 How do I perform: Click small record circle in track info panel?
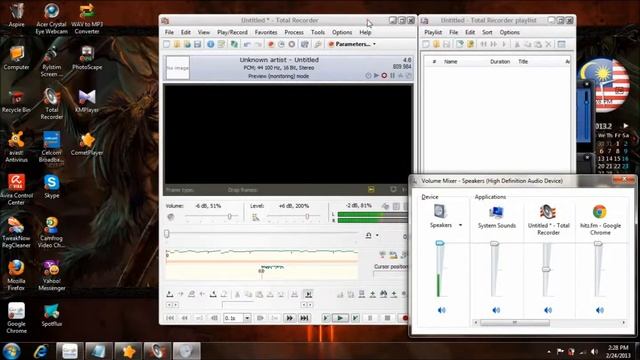click(x=384, y=76)
